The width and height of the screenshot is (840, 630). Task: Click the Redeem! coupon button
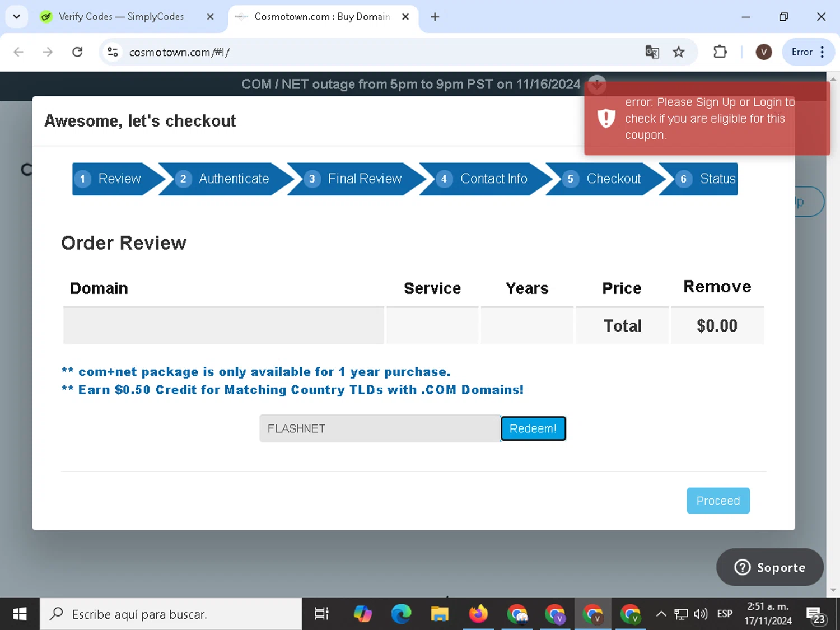(x=533, y=428)
